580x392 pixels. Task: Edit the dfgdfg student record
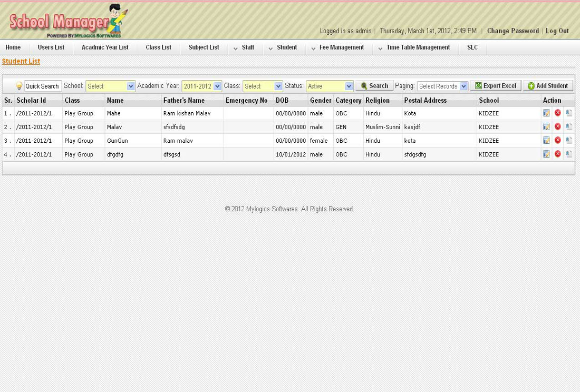(546, 154)
